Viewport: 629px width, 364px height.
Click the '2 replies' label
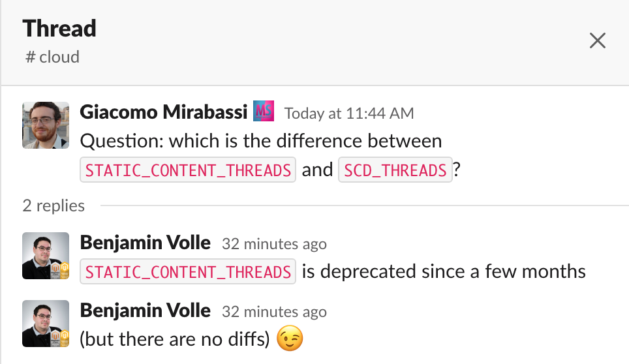tap(54, 205)
